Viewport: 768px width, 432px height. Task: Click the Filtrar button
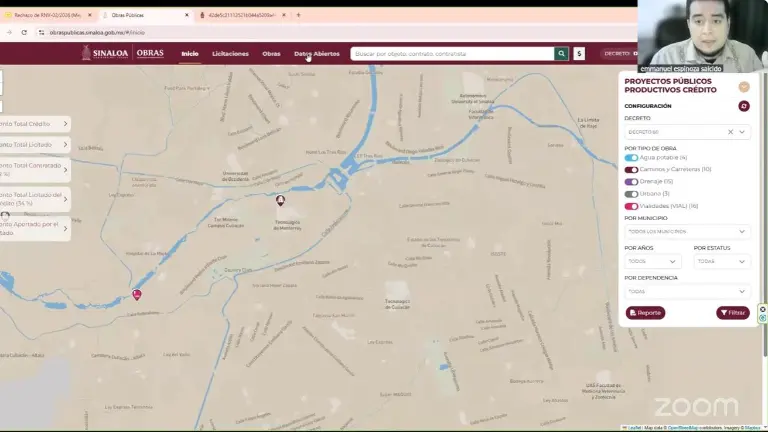click(x=733, y=312)
